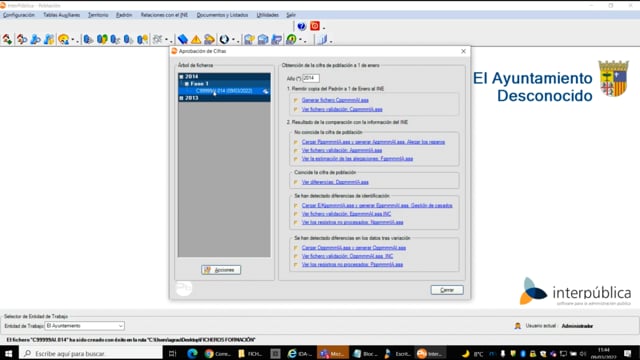640x360 pixels.
Task: Click the Año input field
Action: [x=311, y=78]
